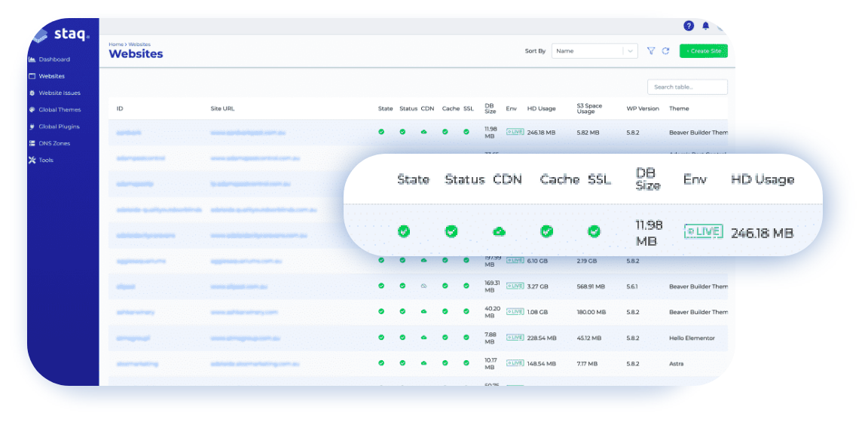The height and width of the screenshot is (422, 868).
Task: Click CDN cloud icon in 246.18 MB row
Action: (x=424, y=132)
